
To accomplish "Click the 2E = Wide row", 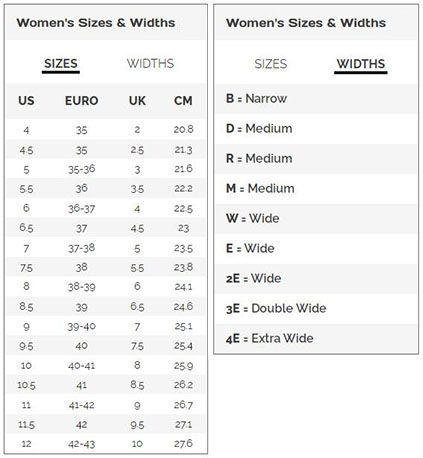I will pyautogui.click(x=316, y=279).
